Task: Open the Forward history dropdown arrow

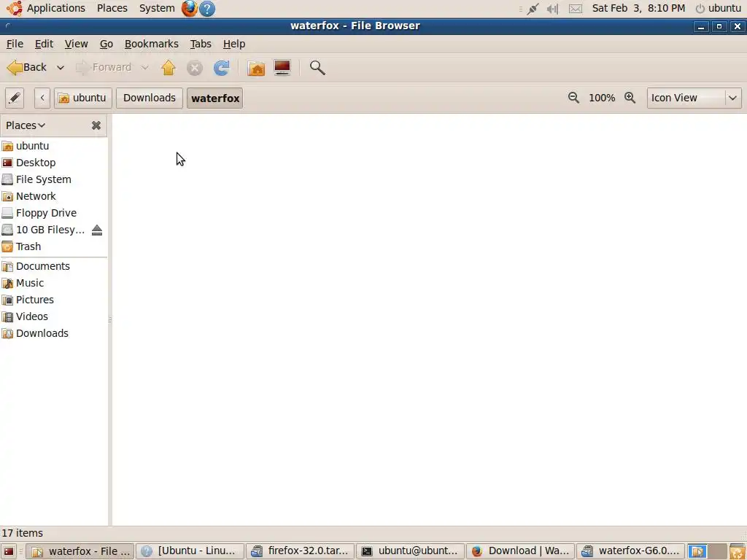Action: pos(145,68)
